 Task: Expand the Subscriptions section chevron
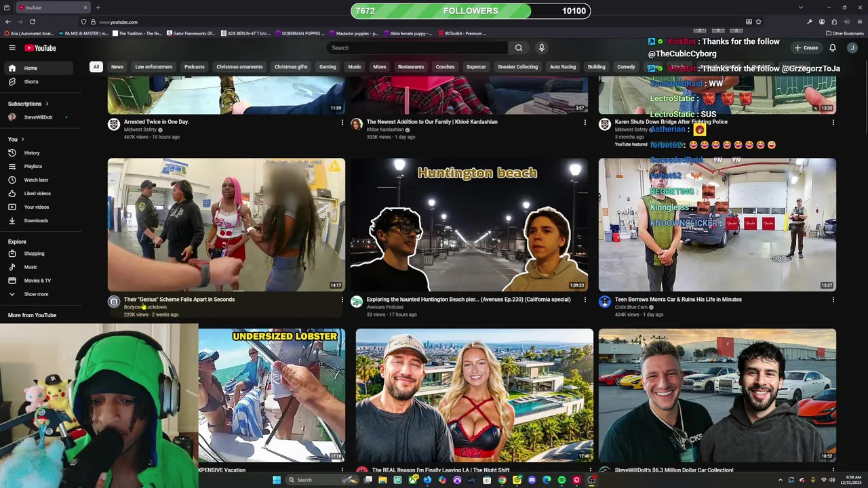tap(47, 104)
